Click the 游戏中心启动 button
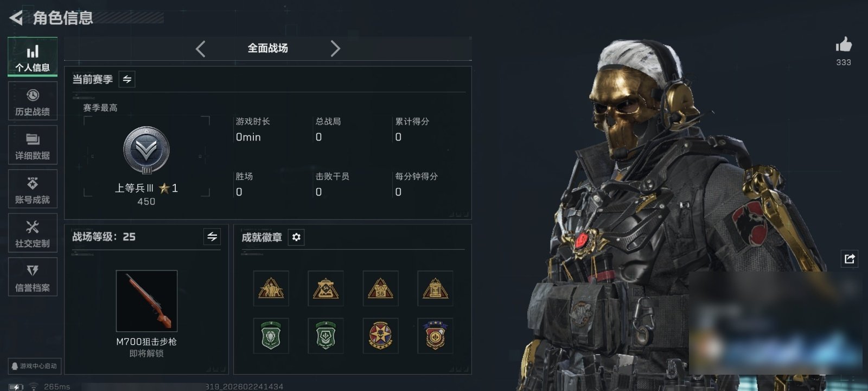 (x=34, y=366)
